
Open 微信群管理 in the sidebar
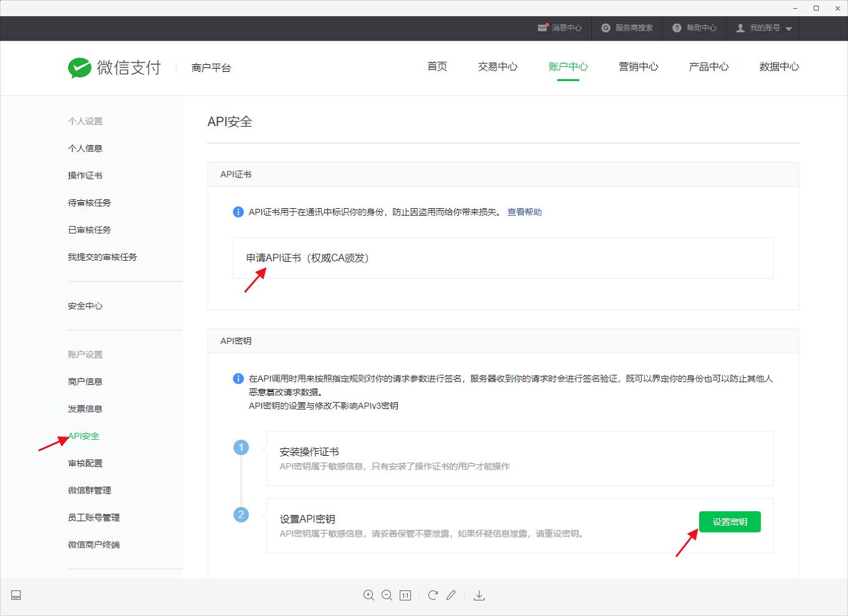[x=90, y=491]
